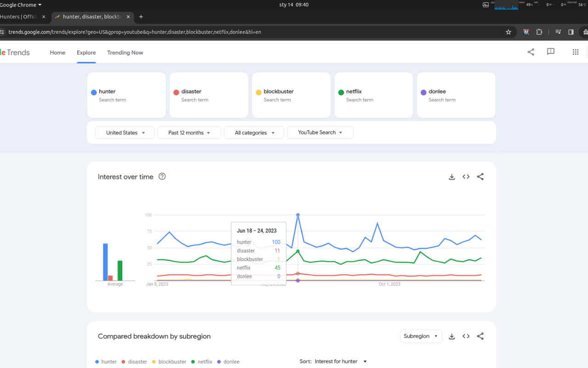
Task: Embed the subregion breakdown chart
Action: 466,336
